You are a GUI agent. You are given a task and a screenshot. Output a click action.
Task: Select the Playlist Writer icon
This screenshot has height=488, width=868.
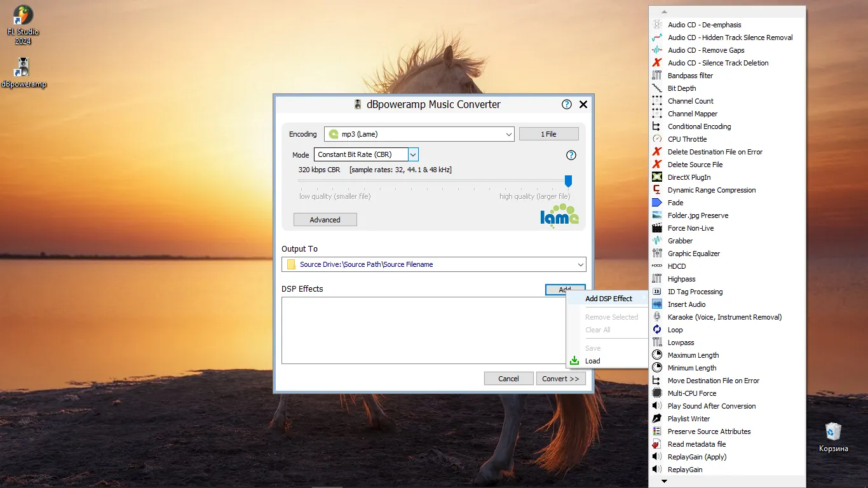pyautogui.click(x=657, y=419)
